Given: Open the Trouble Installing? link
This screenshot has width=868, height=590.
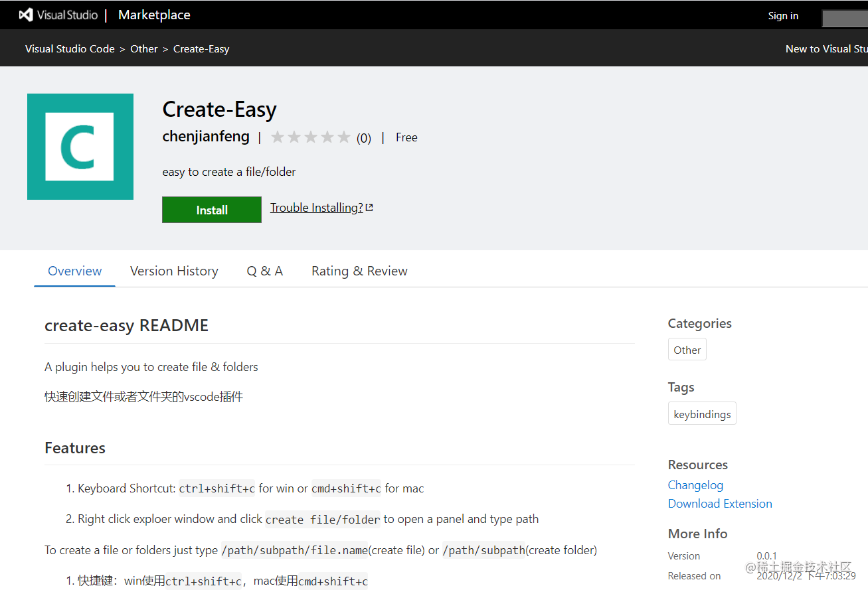Looking at the screenshot, I should pos(317,208).
